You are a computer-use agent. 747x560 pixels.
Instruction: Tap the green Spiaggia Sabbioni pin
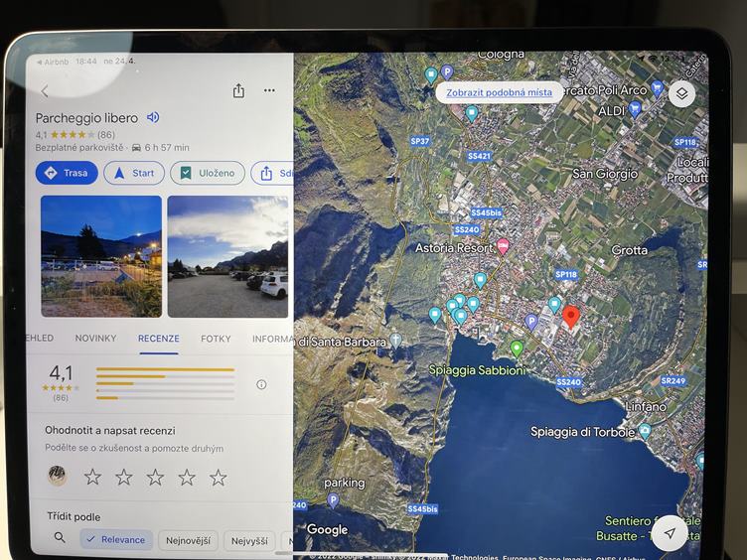pos(517,350)
